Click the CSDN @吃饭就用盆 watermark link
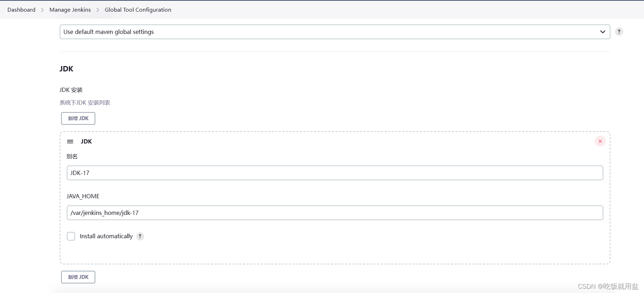The width and height of the screenshot is (644, 293). (608, 286)
